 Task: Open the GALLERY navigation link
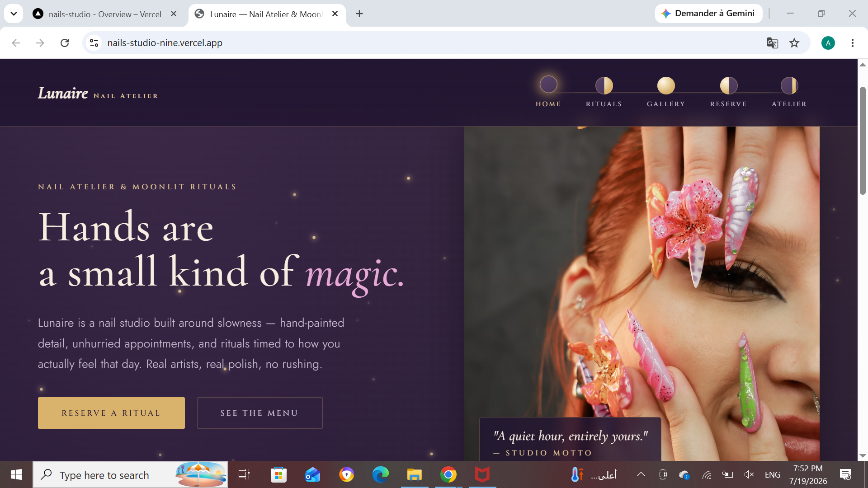point(666,104)
